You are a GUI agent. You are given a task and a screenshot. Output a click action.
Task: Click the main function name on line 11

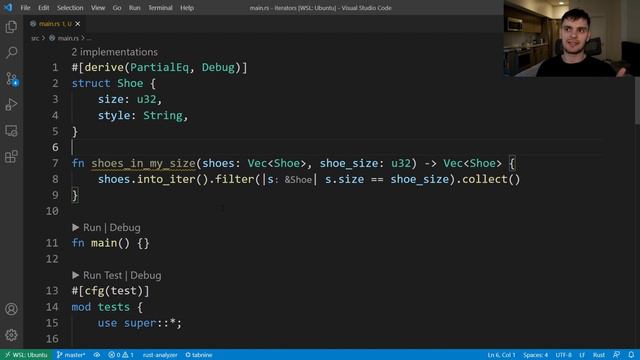[x=104, y=243]
